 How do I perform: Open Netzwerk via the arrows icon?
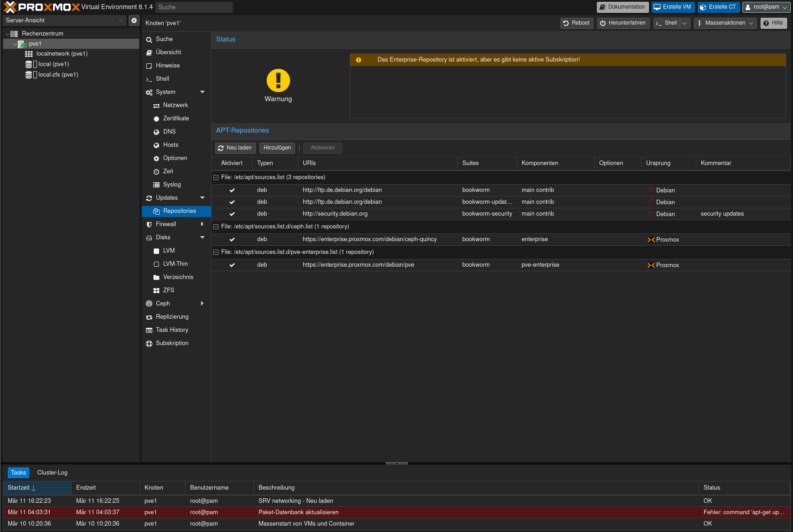(156, 106)
